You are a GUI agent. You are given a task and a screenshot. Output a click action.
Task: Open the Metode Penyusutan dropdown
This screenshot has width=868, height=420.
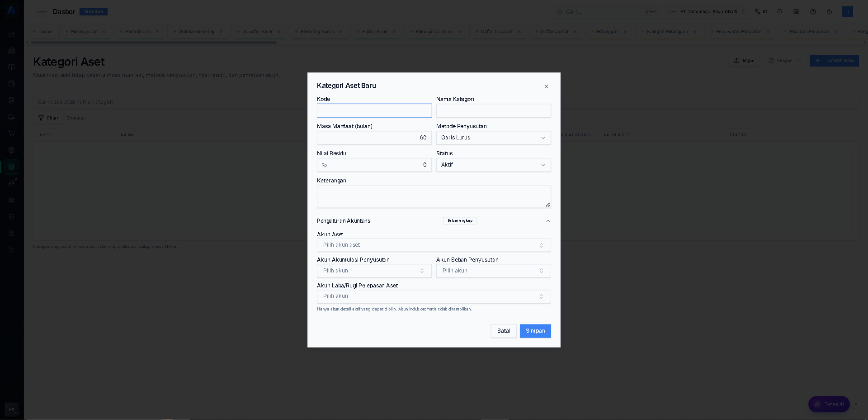pos(494,138)
